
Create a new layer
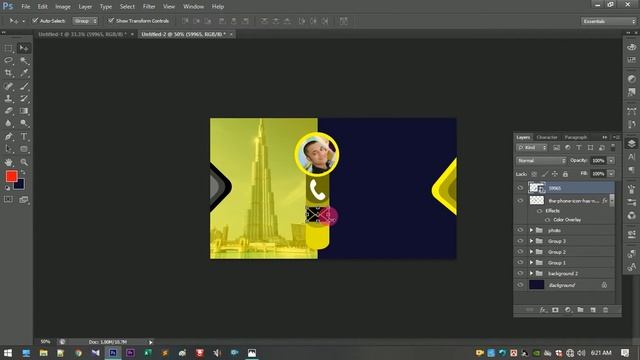tap(593, 310)
